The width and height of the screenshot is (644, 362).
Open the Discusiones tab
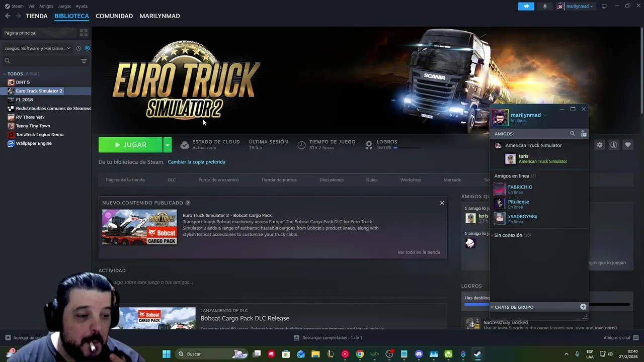point(332,180)
